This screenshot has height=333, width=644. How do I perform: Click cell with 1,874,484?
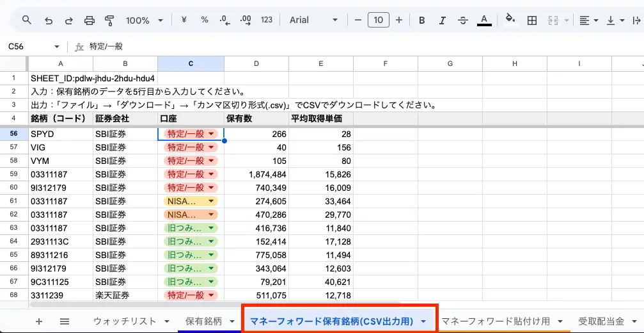256,174
